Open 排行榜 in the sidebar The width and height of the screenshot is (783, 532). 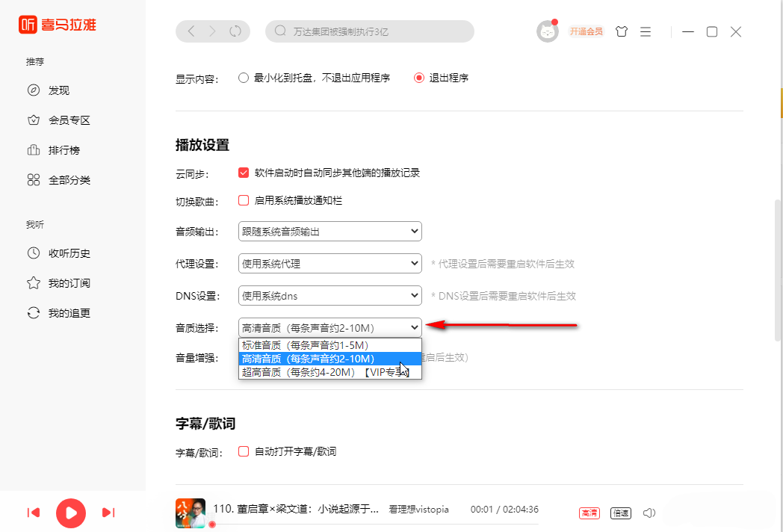click(64, 150)
